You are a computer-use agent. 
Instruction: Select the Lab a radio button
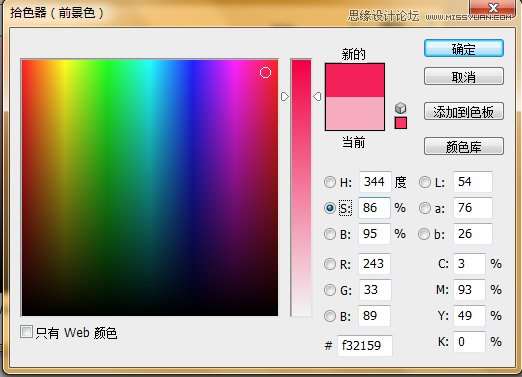point(425,208)
